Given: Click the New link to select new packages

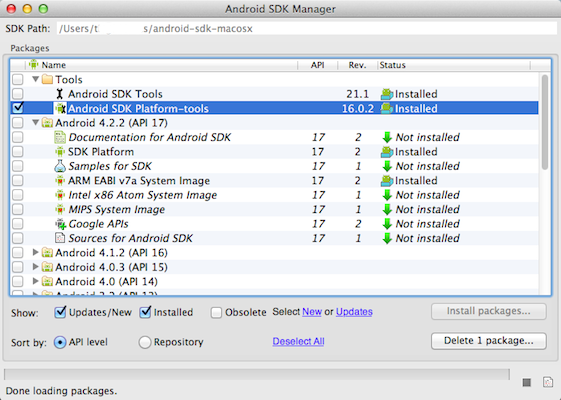Looking at the screenshot, I should (312, 312).
